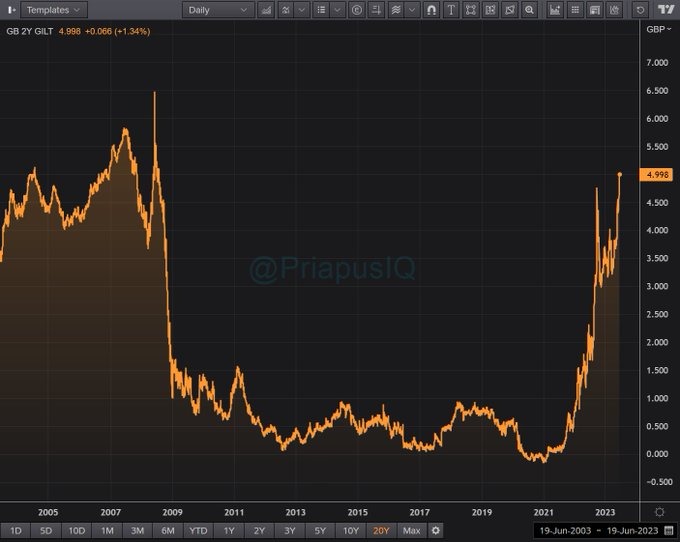Click the axis settings gear at bottom right
Screen dimensions: 680x542
click(x=660, y=512)
